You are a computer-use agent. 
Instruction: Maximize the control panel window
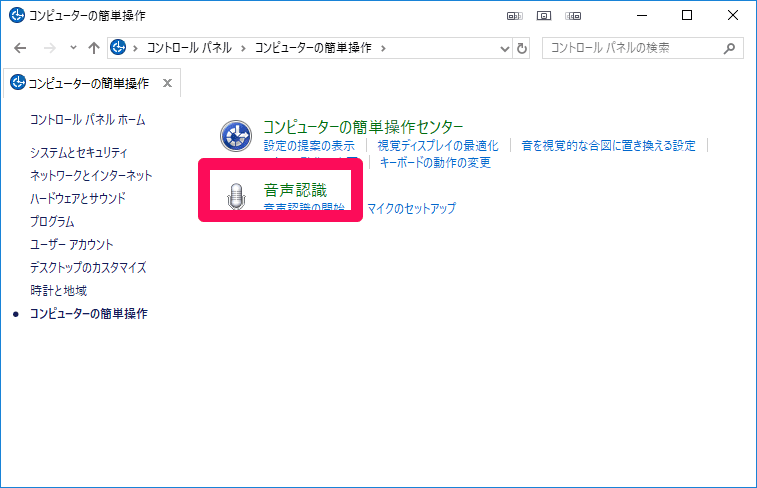coord(687,15)
